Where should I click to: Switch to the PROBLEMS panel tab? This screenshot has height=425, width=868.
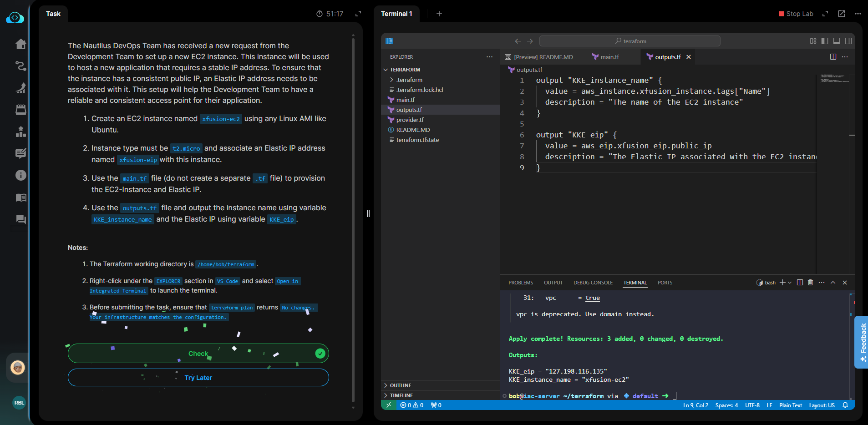tap(520, 283)
